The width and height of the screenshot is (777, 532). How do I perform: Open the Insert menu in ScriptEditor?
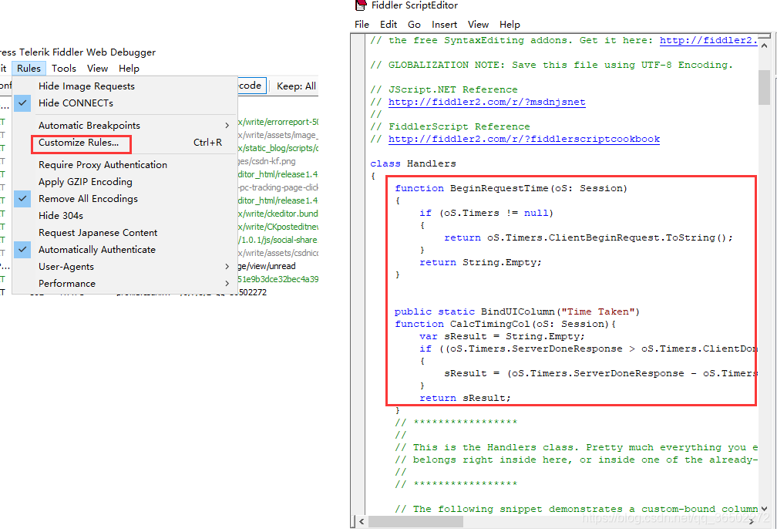(444, 25)
